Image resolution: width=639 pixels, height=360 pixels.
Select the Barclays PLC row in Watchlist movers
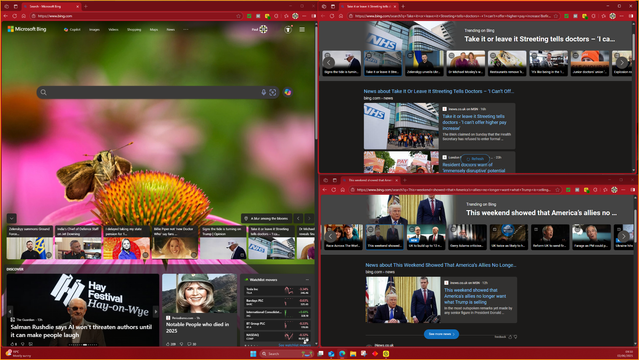(x=277, y=302)
